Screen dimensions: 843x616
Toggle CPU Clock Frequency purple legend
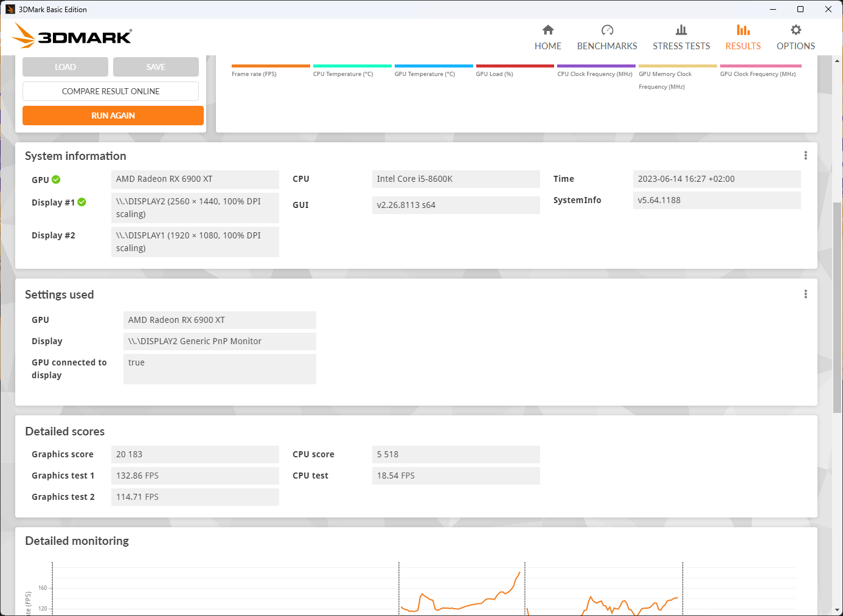[596, 66]
